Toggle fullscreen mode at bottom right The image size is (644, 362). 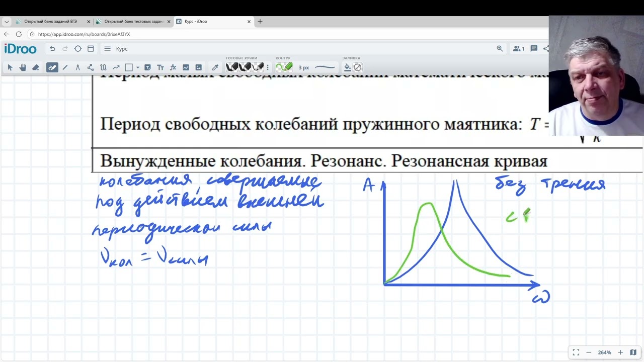click(x=576, y=352)
